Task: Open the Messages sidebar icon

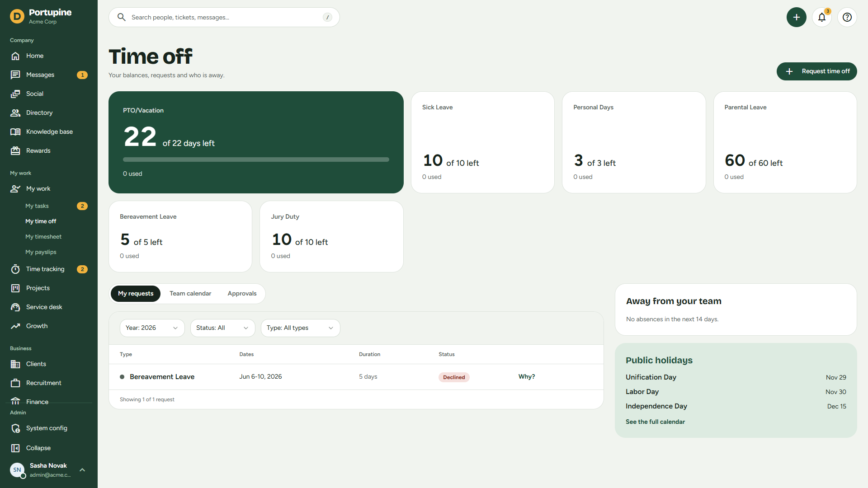Action: click(x=15, y=75)
